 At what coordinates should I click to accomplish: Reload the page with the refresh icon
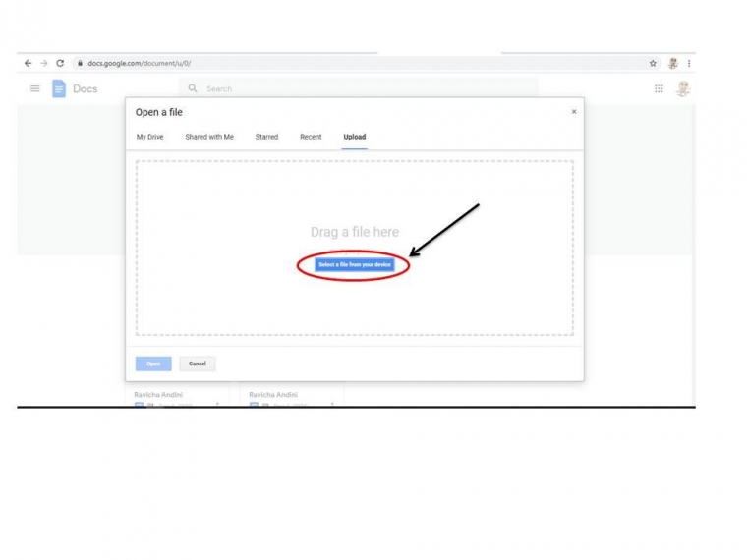[60, 63]
